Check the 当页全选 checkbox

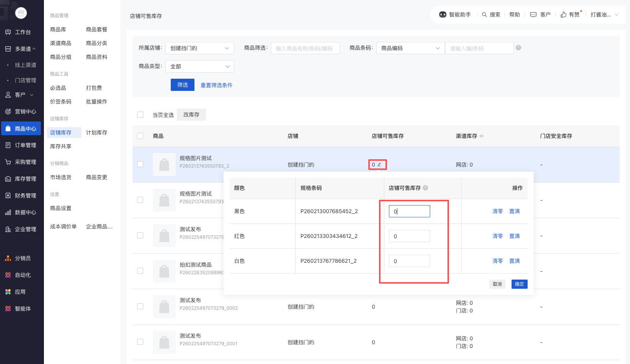click(140, 115)
